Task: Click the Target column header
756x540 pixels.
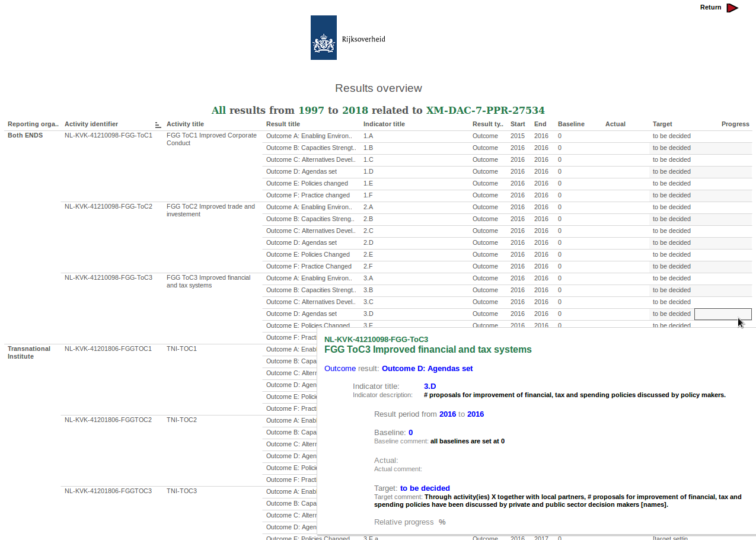Action: pyautogui.click(x=662, y=124)
